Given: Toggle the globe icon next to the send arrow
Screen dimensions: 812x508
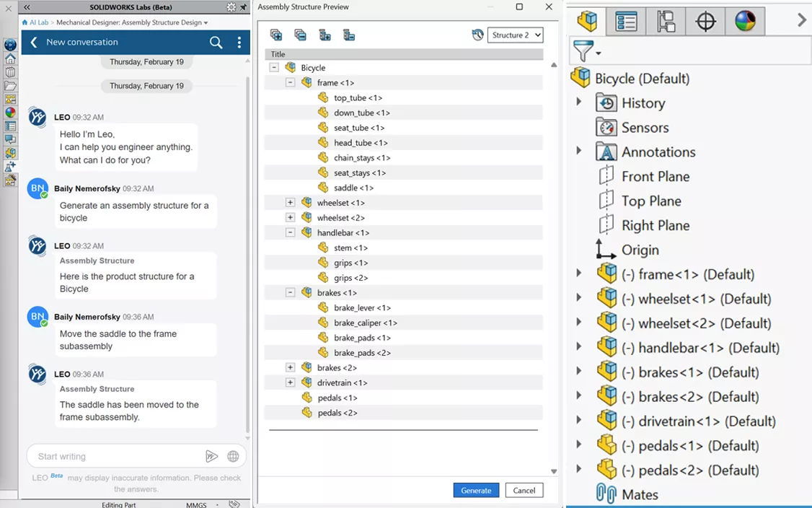Looking at the screenshot, I should tap(232, 456).
